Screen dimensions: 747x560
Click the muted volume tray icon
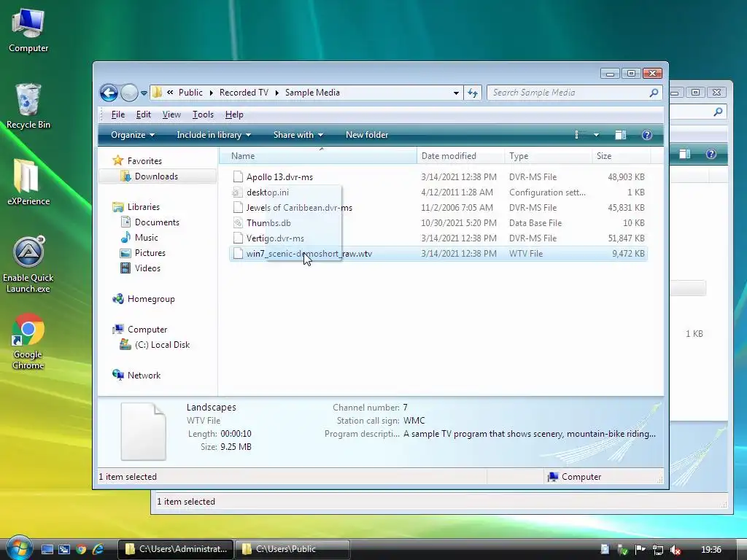[675, 550]
